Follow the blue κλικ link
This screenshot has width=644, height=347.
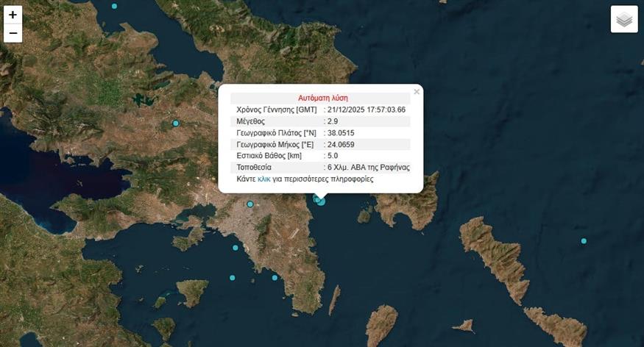tap(264, 179)
